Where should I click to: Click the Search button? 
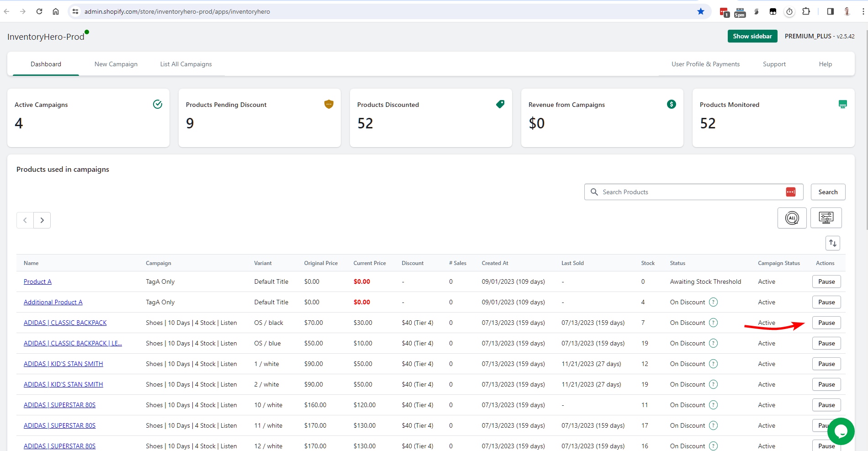[x=828, y=192]
